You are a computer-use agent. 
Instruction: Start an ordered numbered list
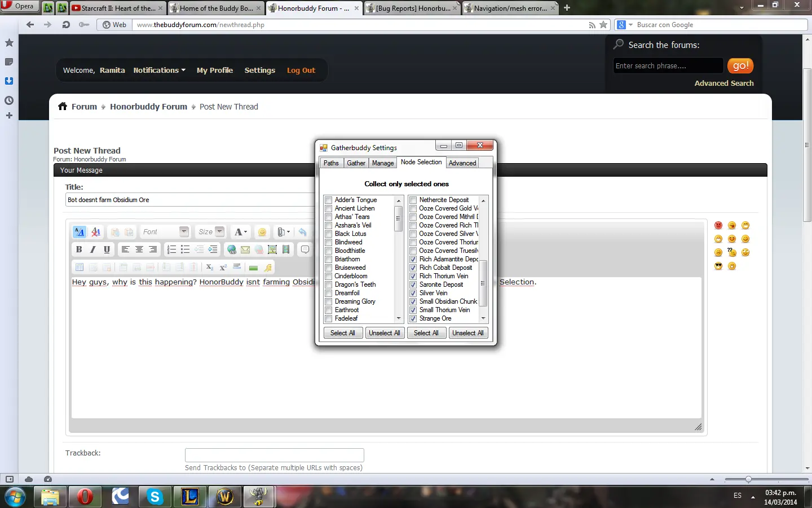[171, 249]
